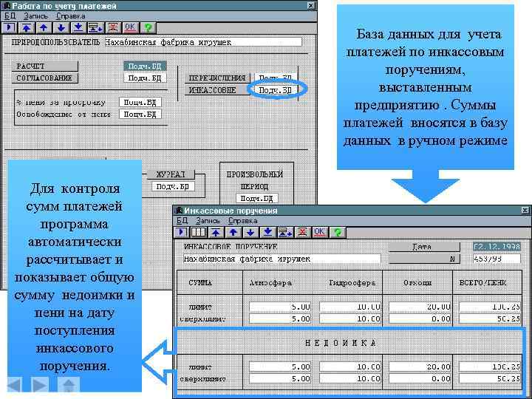Click the РАСЧЕТ button
Screen dimensions: 532x399
point(45,66)
